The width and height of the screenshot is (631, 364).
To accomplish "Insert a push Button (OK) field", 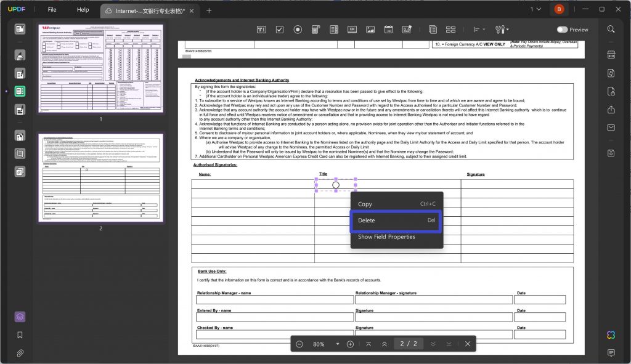I will click(352, 29).
